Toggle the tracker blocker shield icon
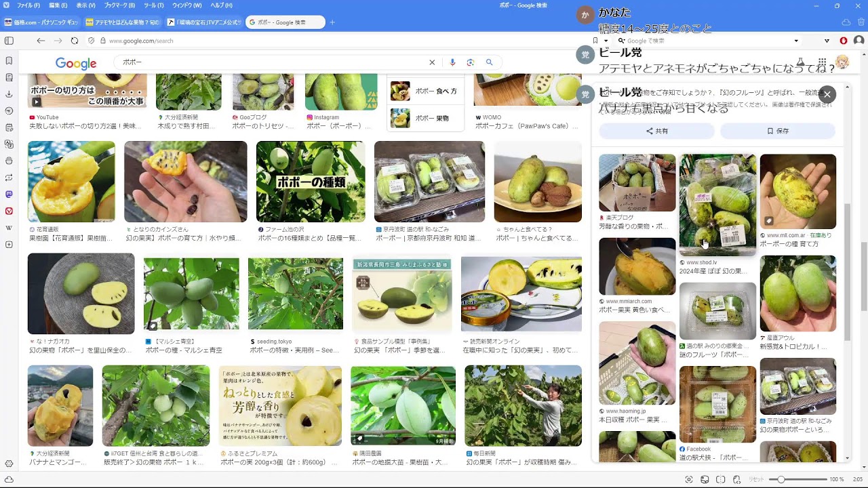Screen dimensions: 868x488 tap(91, 41)
